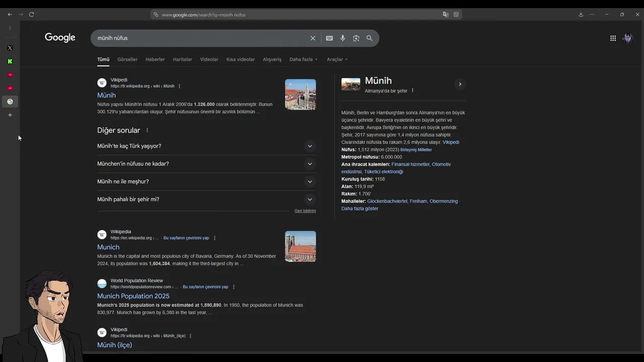This screenshot has width=644, height=362.
Task: Open the green Kick sidebar tab
Action: [x=10, y=61]
